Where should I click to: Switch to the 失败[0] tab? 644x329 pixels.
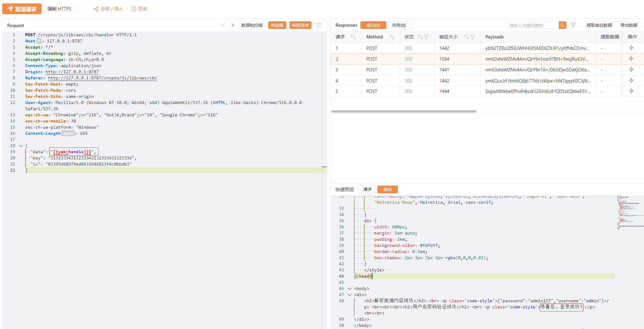point(399,25)
